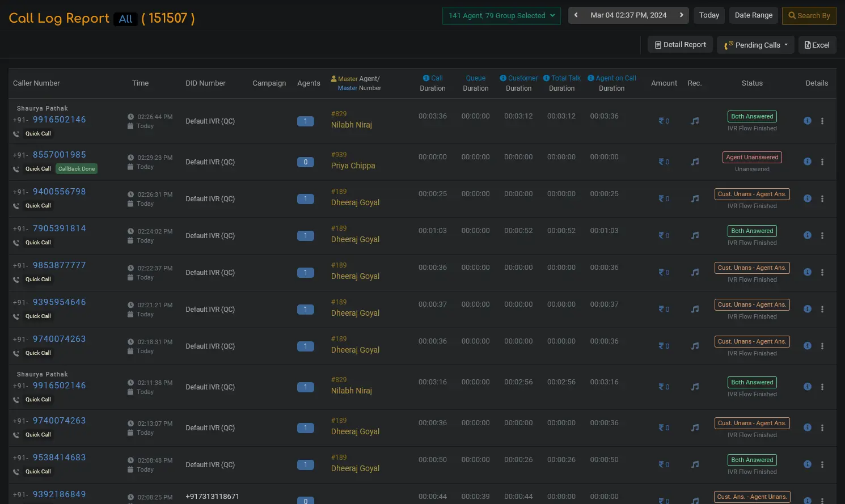Click agents count badge 0 for 8557001985
The width and height of the screenshot is (845, 504).
pyautogui.click(x=305, y=162)
